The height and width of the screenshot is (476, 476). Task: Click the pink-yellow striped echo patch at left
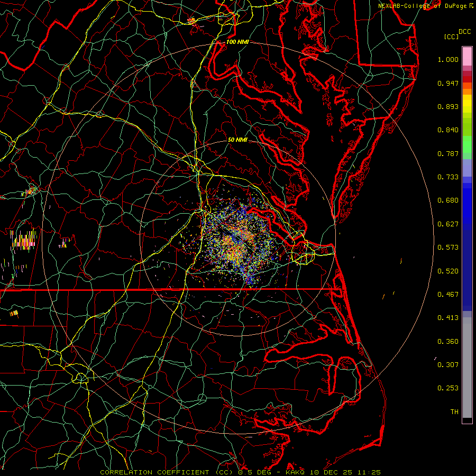(x=23, y=240)
